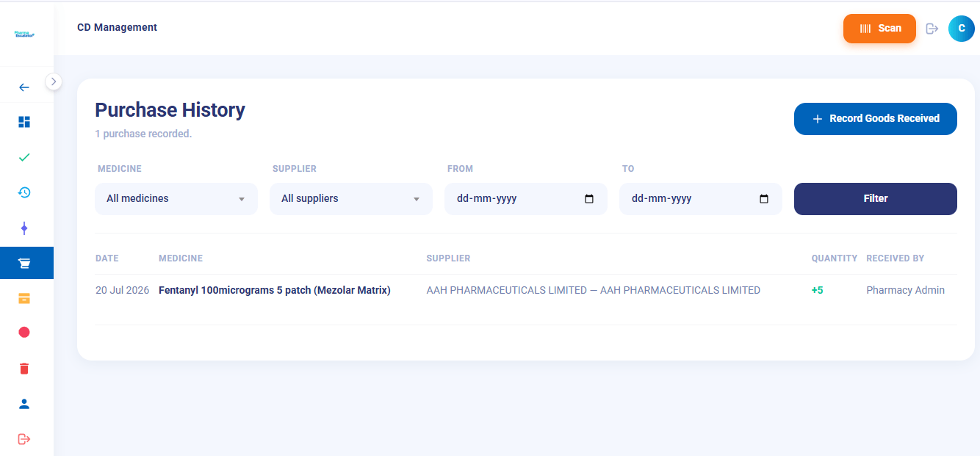980x456 pixels.
Task: Click the green checkmark sidebar icon
Action: [x=24, y=157]
